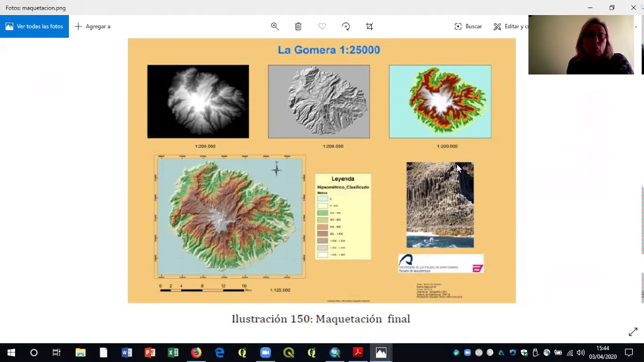Image resolution: width=644 pixels, height=362 pixels.
Task: Click the Windows Security shield tray icon
Action: point(524,353)
